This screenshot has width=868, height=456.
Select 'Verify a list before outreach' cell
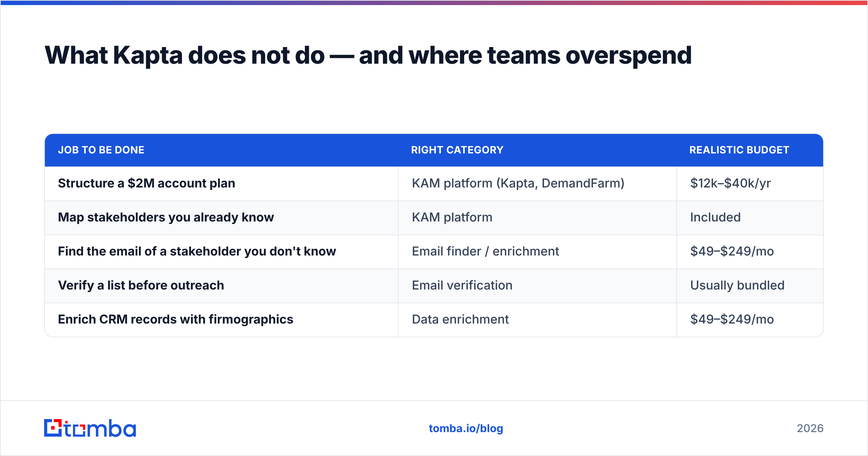(221, 286)
